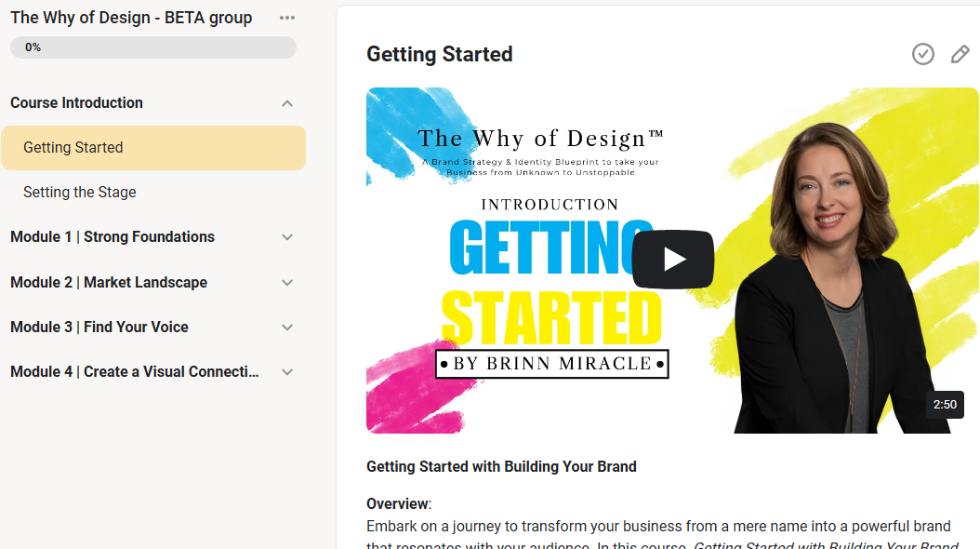
Task: Open the Setting the Stage lesson
Action: (80, 192)
